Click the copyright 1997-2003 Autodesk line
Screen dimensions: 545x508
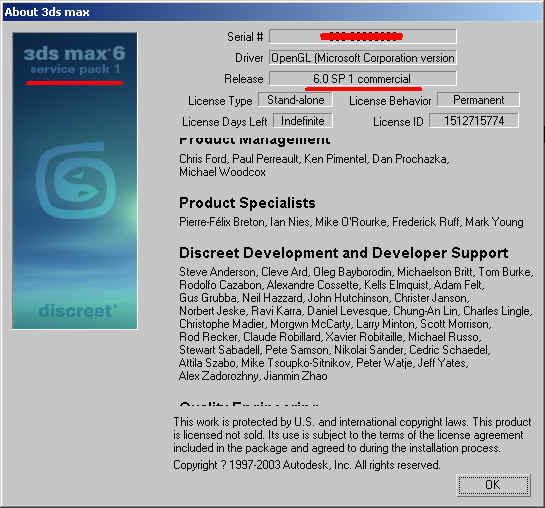[307, 465]
